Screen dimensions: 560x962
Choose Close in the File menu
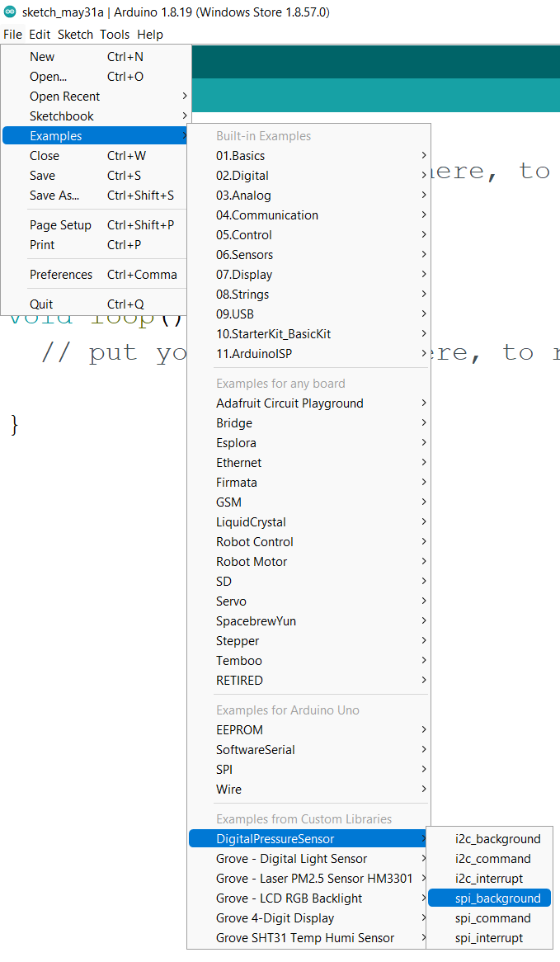click(96, 156)
